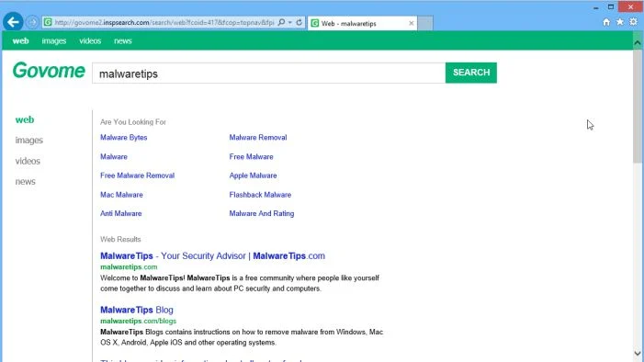
Task: Open the 'Mac Malware' suggestion link
Action: pyautogui.click(x=121, y=195)
